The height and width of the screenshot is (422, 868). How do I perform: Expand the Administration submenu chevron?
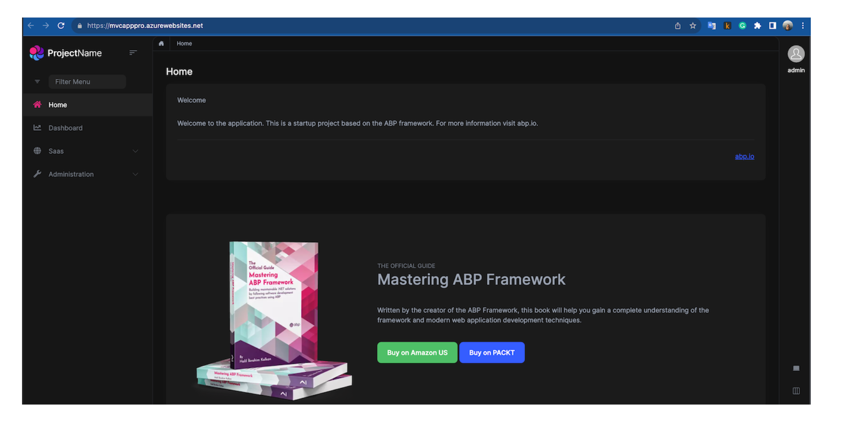(135, 174)
